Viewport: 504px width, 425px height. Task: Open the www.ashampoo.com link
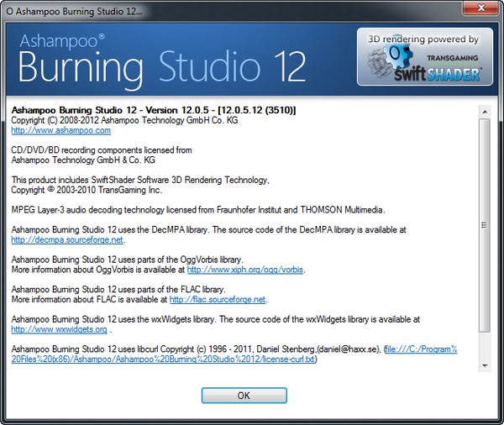point(61,130)
